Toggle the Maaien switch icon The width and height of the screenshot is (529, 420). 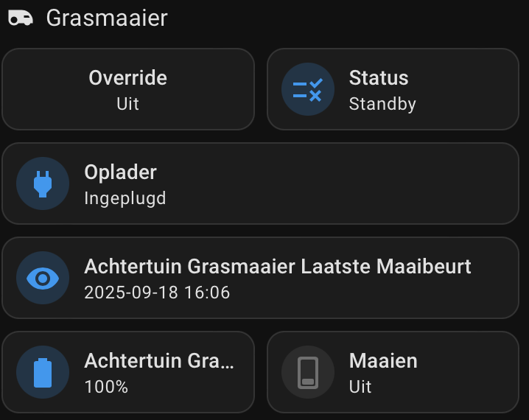(308, 373)
